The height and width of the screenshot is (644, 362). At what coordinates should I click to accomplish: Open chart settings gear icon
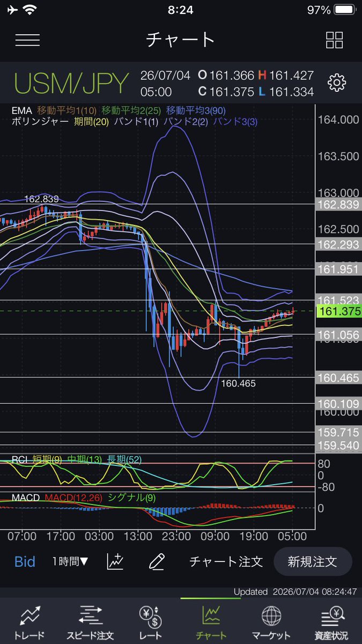pos(337,83)
